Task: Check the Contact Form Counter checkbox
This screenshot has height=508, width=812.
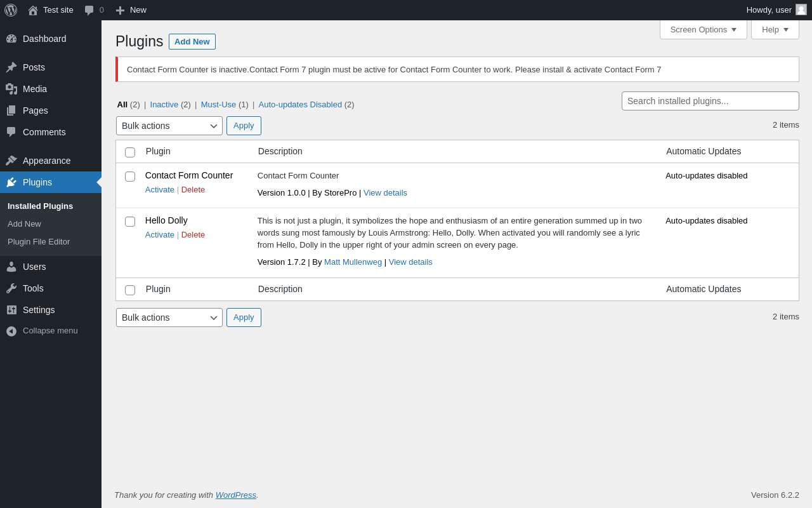Action: click(x=130, y=177)
